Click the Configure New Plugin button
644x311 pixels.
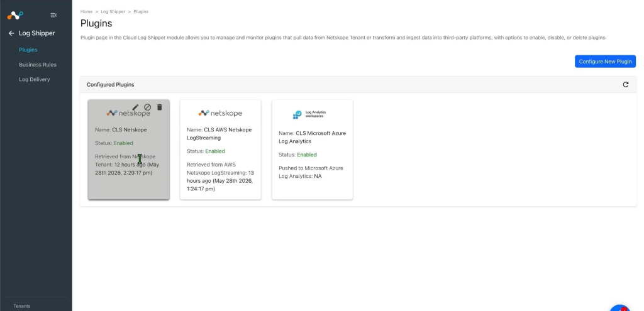coord(606,62)
